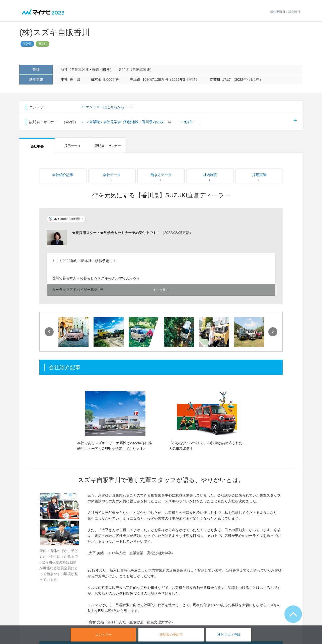Click the recruiter portrait photo

(x=57, y=237)
